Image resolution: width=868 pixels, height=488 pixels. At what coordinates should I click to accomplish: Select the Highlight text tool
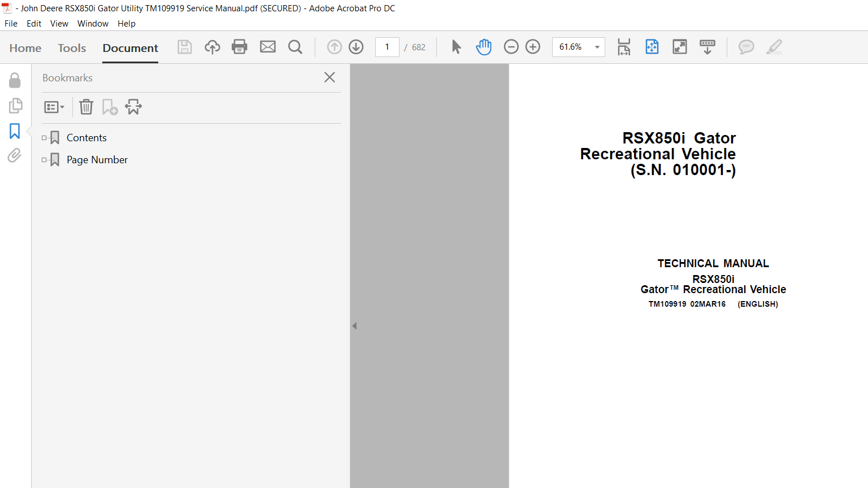tap(774, 47)
